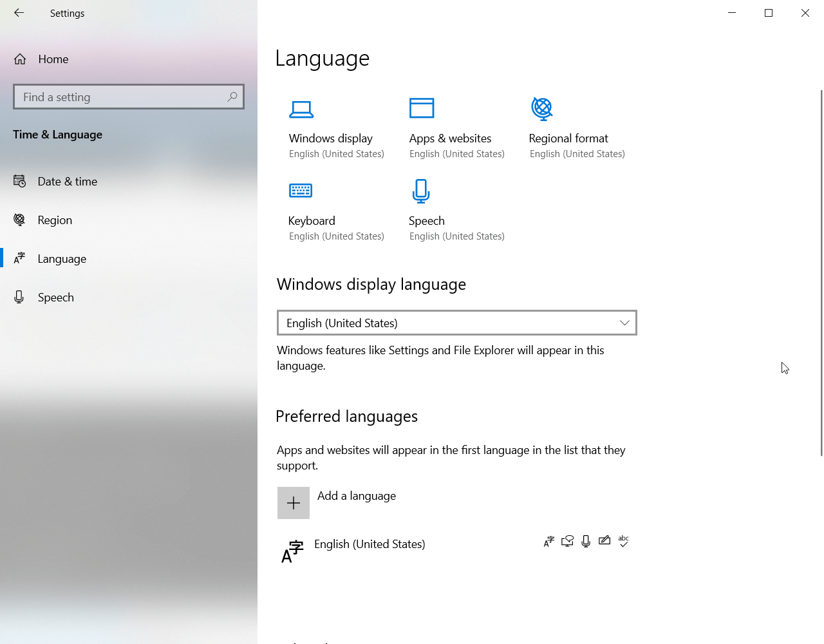Click the Keyboard tile icon
The height and width of the screenshot is (644, 824).
pyautogui.click(x=301, y=191)
